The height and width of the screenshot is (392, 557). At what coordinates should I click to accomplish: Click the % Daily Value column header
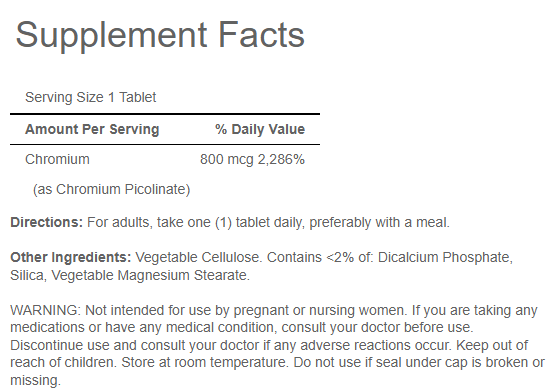pos(260,129)
